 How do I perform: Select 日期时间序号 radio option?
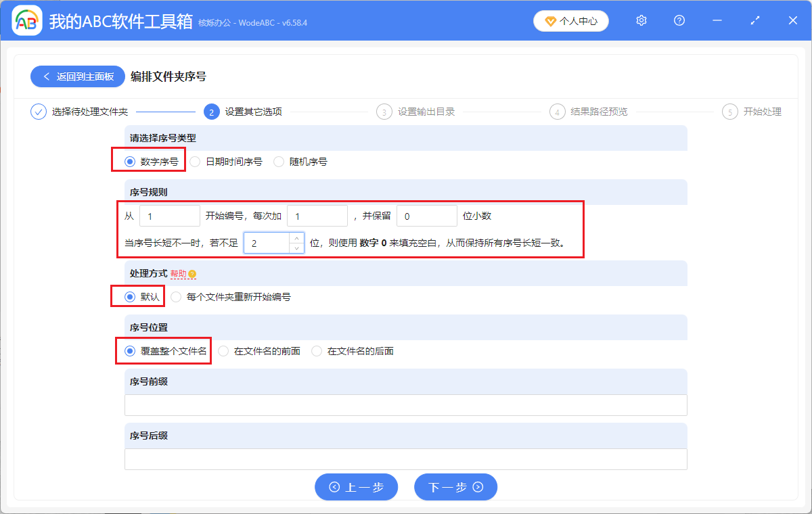(x=195, y=162)
